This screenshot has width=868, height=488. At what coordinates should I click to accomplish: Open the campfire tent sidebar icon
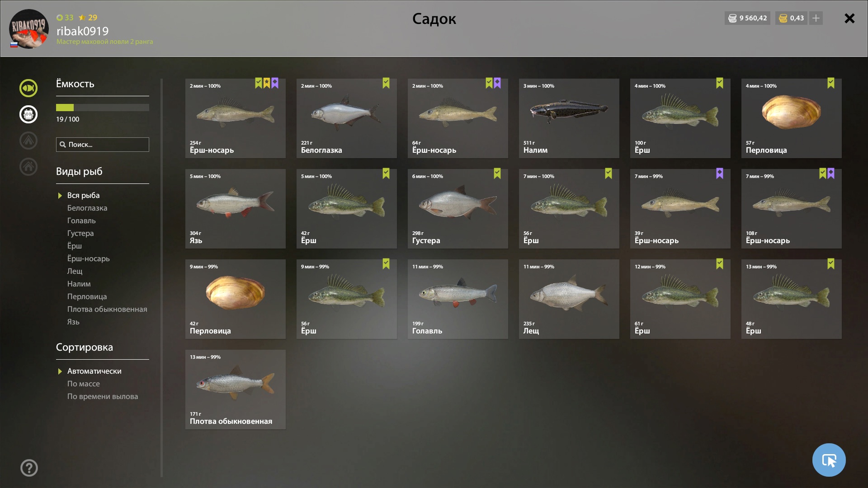click(28, 141)
